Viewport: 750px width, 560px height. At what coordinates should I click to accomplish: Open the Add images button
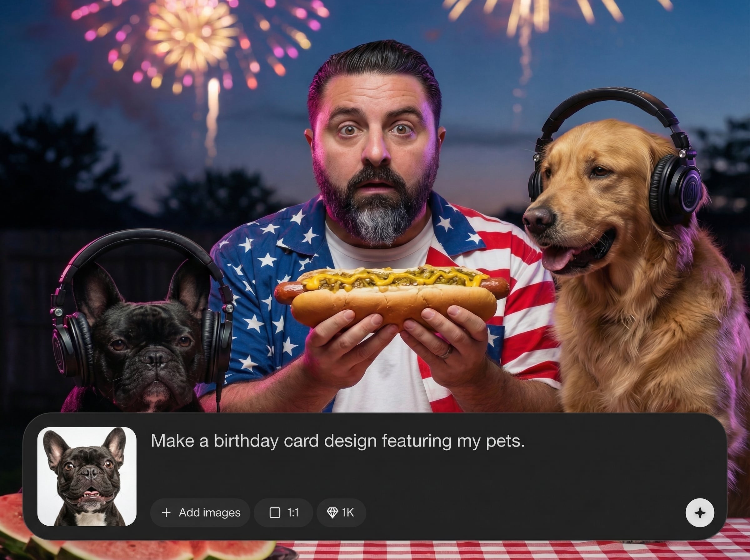pos(200,512)
